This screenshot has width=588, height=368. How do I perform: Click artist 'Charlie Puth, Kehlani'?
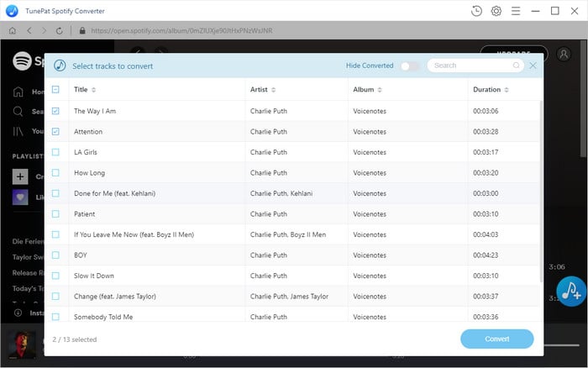(x=281, y=193)
